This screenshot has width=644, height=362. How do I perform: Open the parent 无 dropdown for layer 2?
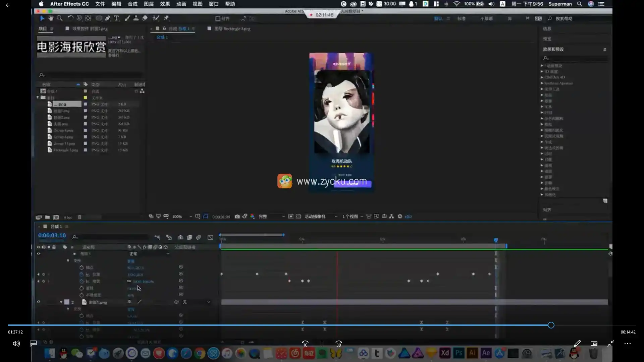click(197, 302)
